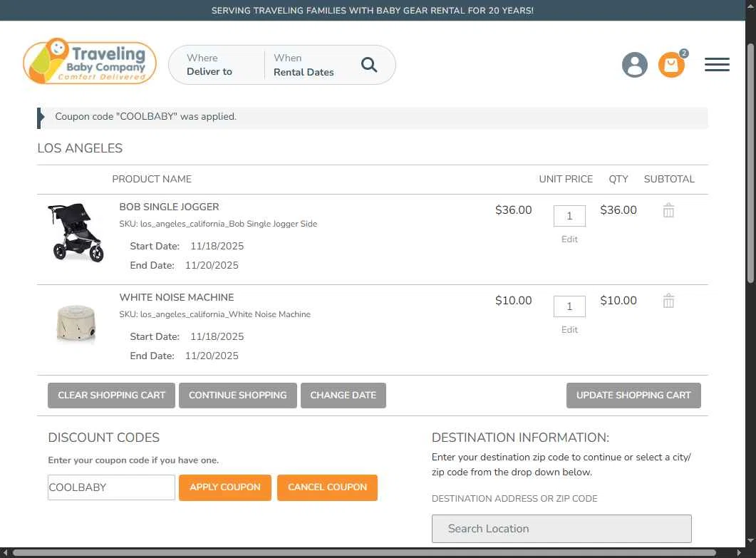
Task: Click the coupon code field containing COOLBABY
Action: click(x=111, y=487)
